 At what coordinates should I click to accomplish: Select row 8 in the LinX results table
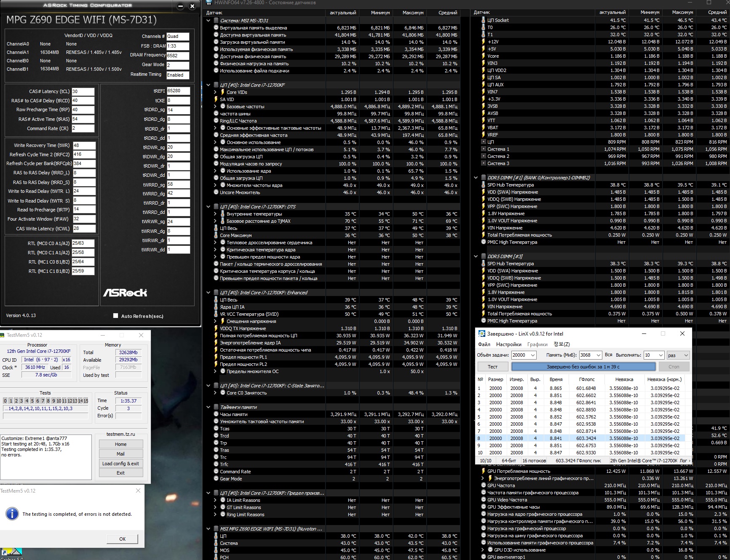coord(580,438)
